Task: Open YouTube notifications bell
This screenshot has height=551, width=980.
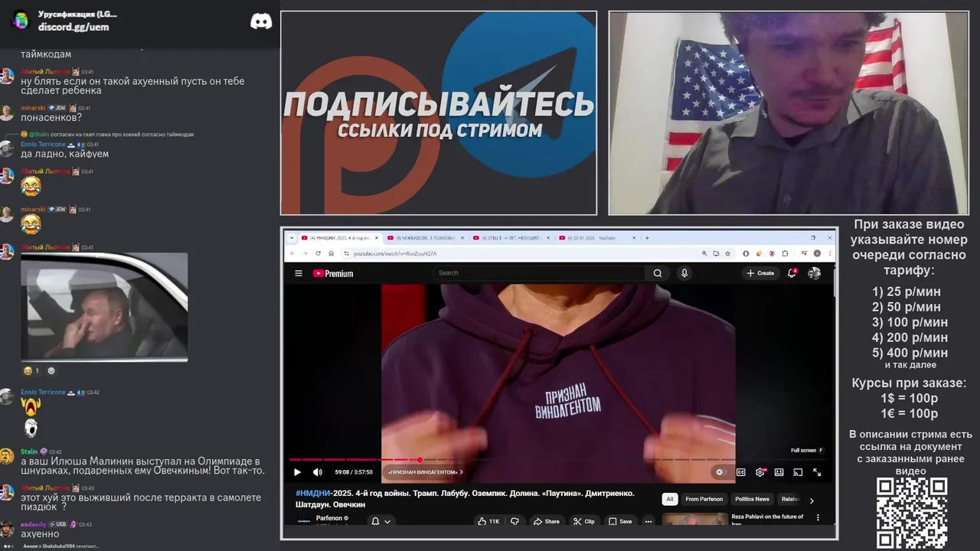Action: [x=792, y=273]
